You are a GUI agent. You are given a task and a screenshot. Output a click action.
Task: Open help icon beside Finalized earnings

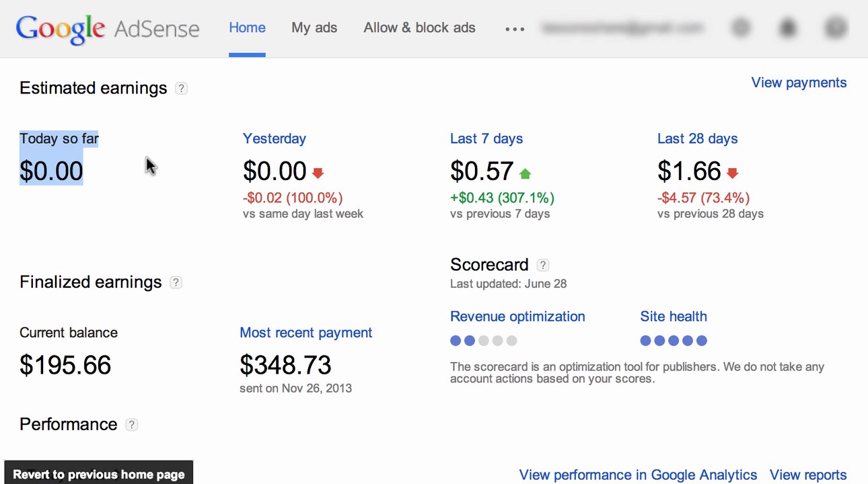(x=176, y=282)
